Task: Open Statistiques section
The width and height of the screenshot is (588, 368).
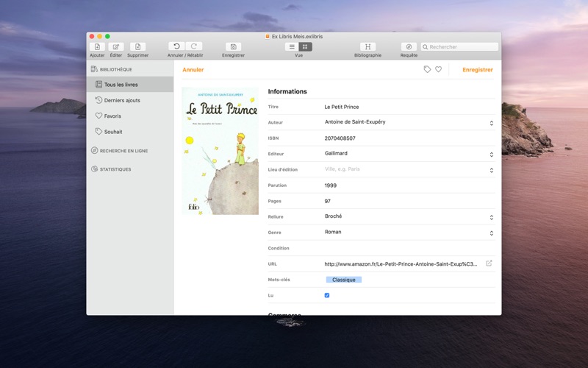Action: pos(112,169)
